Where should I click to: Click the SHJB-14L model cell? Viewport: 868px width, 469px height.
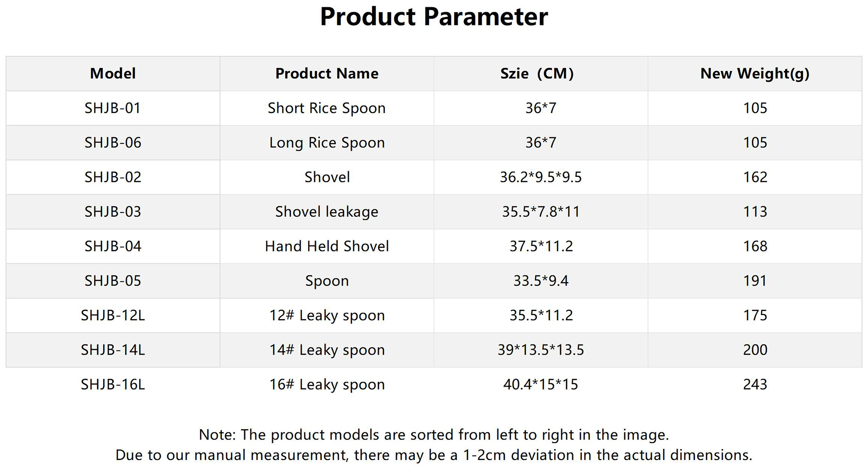113,350
